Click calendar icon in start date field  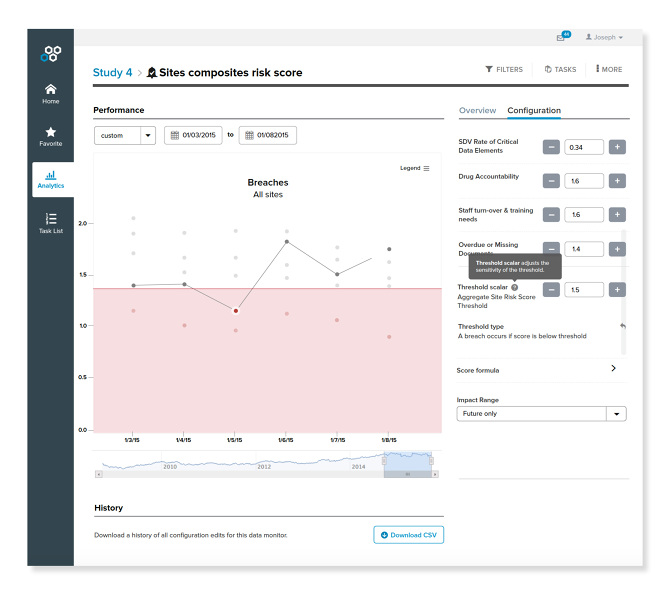click(174, 135)
